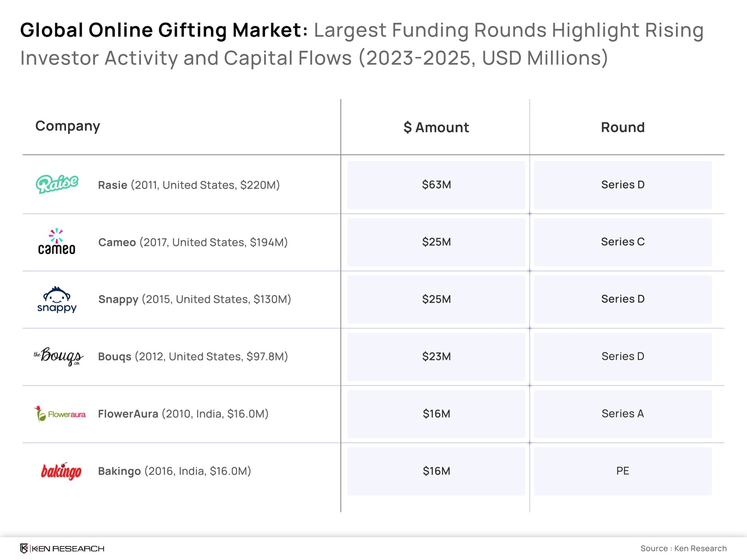Click the Bouqs (2012, United States, $97.8M) text
Viewport: 747px width, 560px height.
tap(193, 357)
